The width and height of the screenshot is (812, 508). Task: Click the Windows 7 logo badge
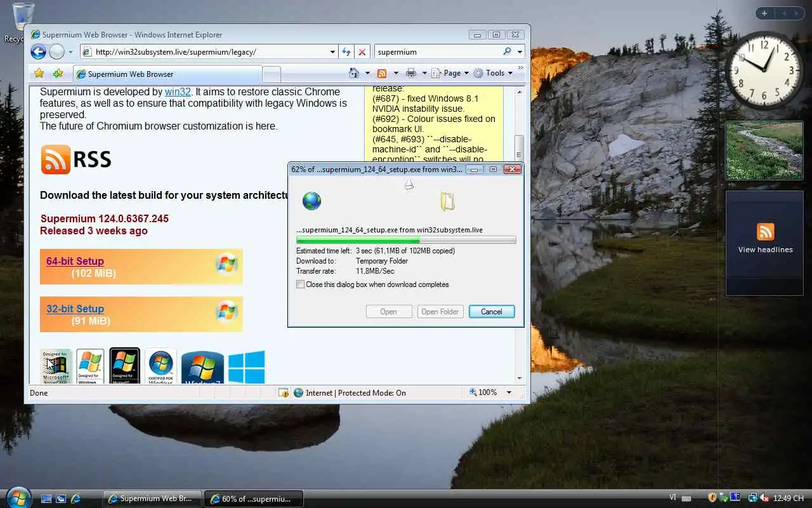pos(202,368)
